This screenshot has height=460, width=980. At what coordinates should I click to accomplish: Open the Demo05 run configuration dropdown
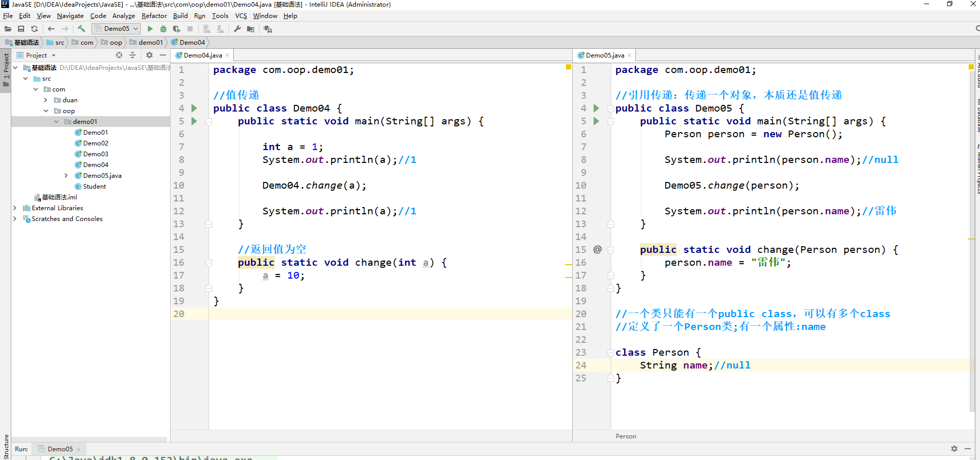(116, 29)
